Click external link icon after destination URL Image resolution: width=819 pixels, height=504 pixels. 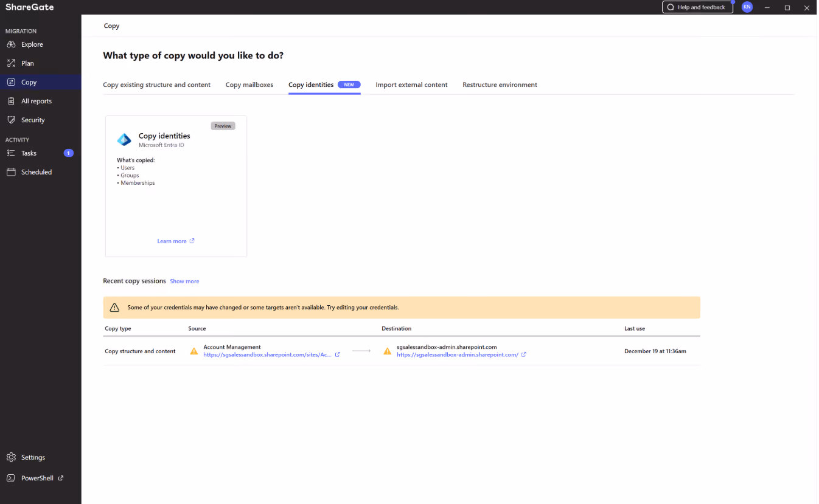524,354
